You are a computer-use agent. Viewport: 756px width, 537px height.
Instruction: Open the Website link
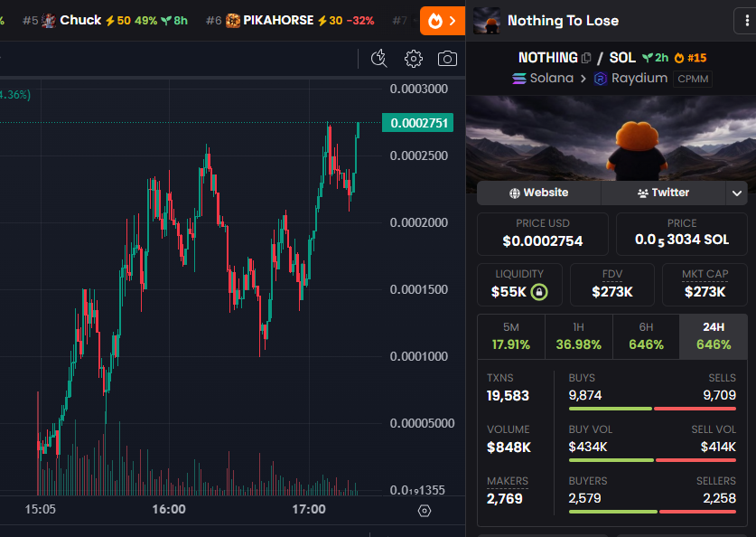tap(538, 193)
